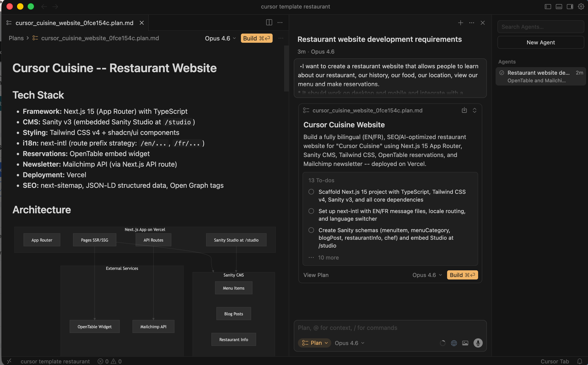
Task: Toggle the bottom panel layout icon
Action: coord(559,6)
